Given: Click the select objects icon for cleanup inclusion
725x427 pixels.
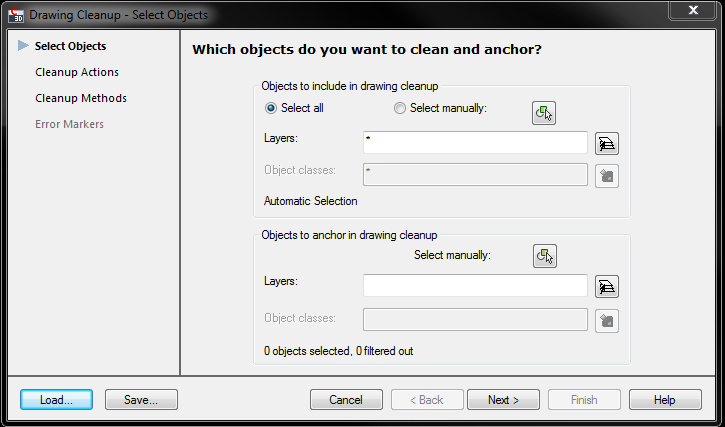Looking at the screenshot, I should [544, 112].
